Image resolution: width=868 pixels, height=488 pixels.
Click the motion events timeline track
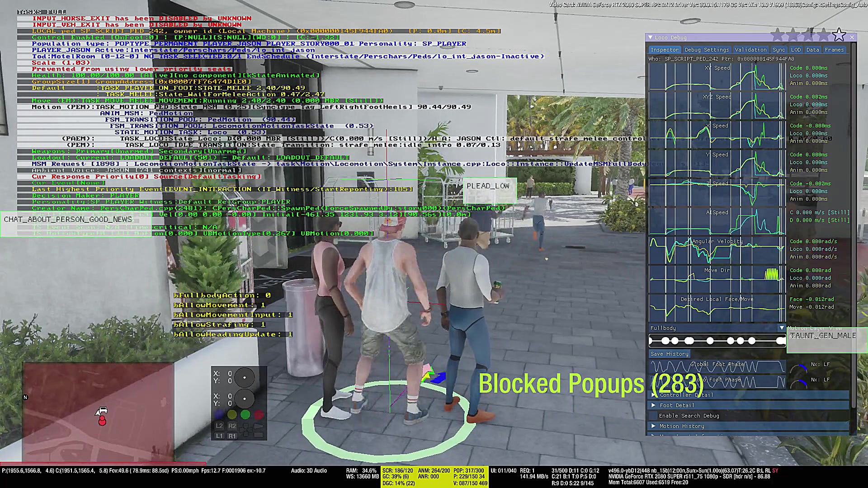pyautogui.click(x=717, y=341)
